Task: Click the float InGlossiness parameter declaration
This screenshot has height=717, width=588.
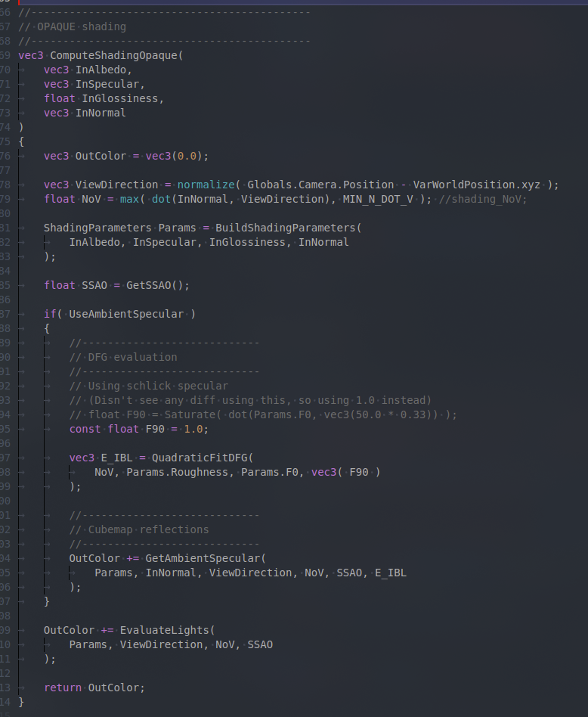Action: [104, 98]
